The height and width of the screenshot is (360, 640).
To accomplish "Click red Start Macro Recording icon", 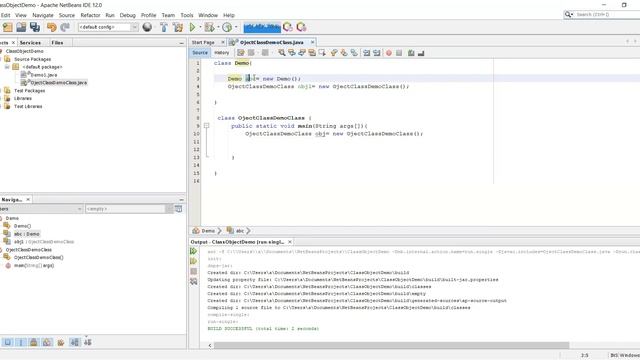I will (389, 53).
